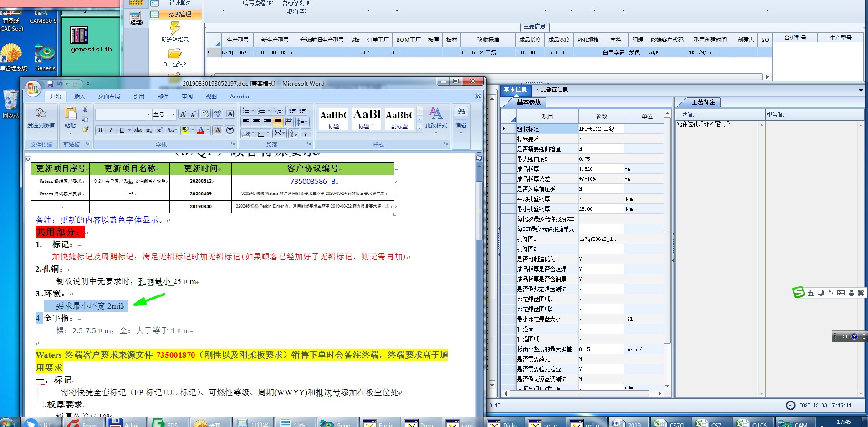Expand the bullet list dropdown arrow
Screen dimensions: 868x427
click(252, 111)
